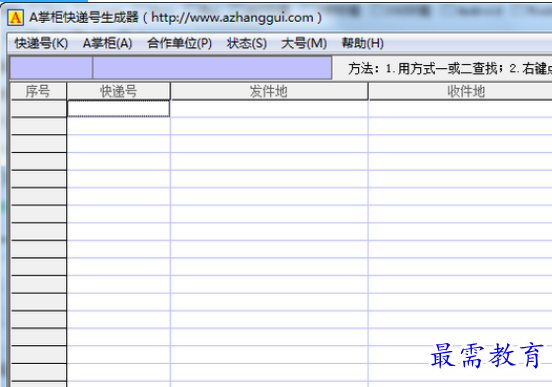Click the A掌柜 application icon in title bar

pos(15,17)
